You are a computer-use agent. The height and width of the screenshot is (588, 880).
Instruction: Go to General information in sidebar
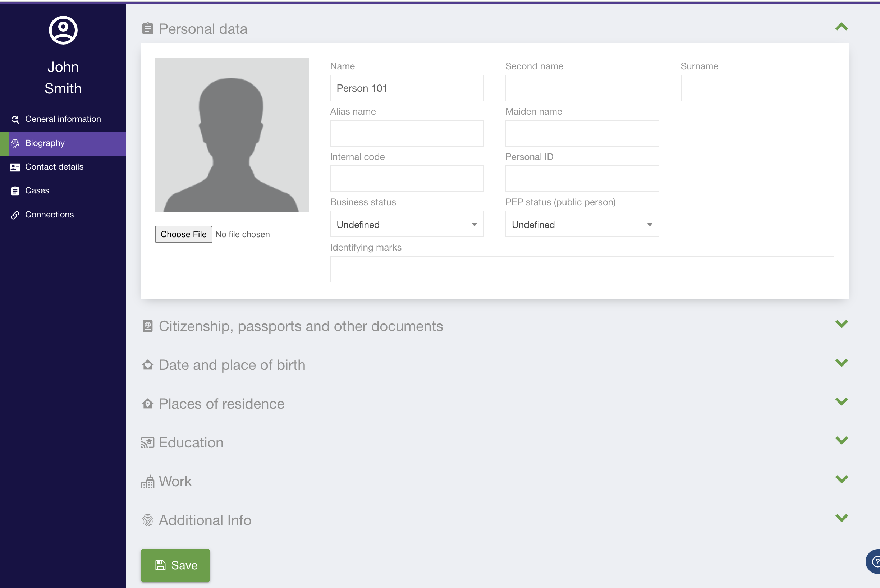pos(63,119)
